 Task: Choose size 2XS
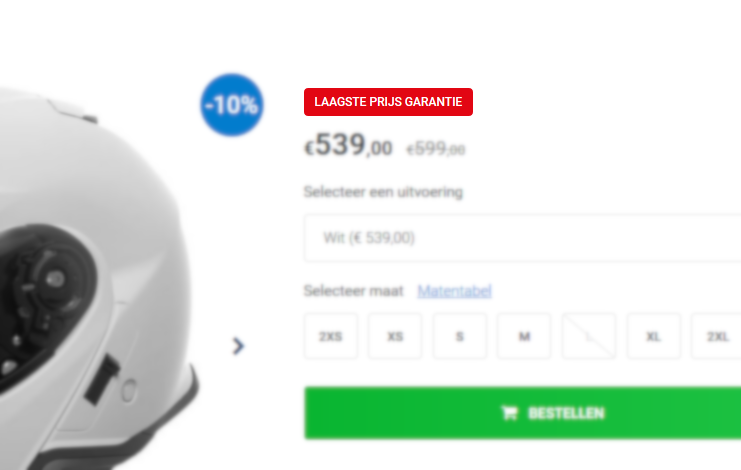click(x=331, y=336)
